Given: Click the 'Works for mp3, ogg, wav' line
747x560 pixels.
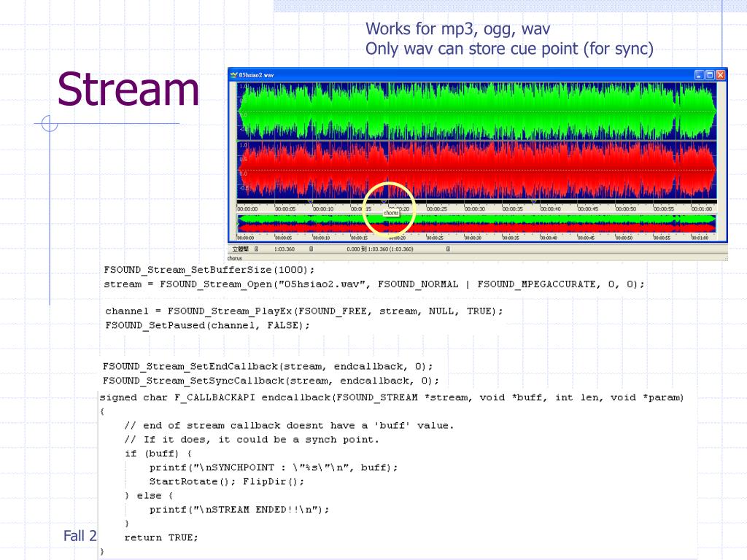Looking at the screenshot, I should (x=458, y=29).
